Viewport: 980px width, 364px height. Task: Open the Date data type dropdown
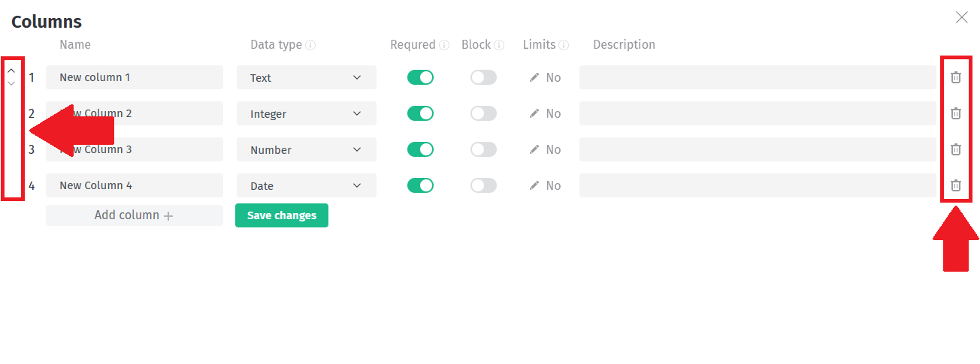306,185
